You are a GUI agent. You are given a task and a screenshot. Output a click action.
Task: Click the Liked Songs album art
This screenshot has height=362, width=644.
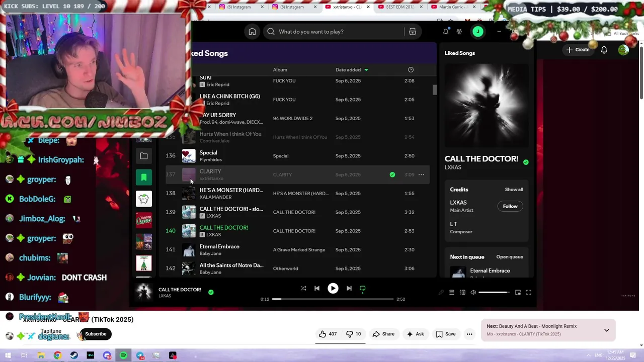(487, 105)
